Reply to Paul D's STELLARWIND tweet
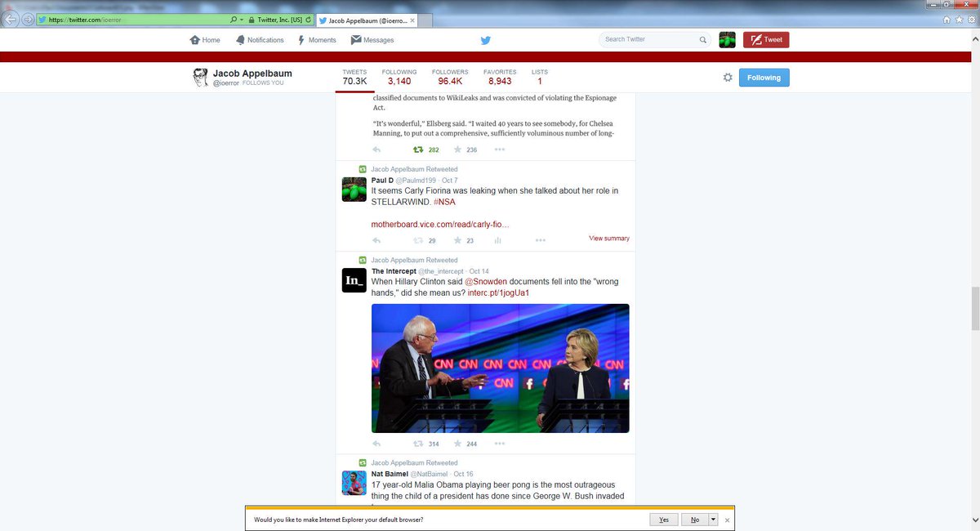980x531 pixels. click(376, 240)
